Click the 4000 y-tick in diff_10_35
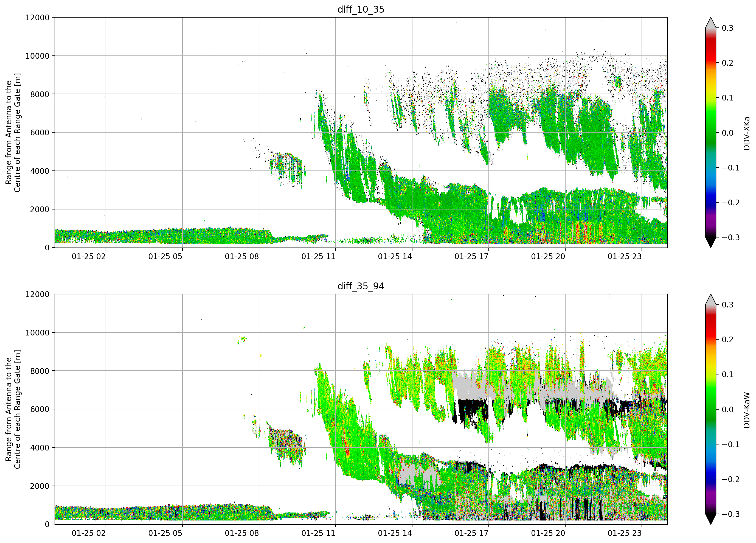The height and width of the screenshot is (543, 756). tap(40, 171)
